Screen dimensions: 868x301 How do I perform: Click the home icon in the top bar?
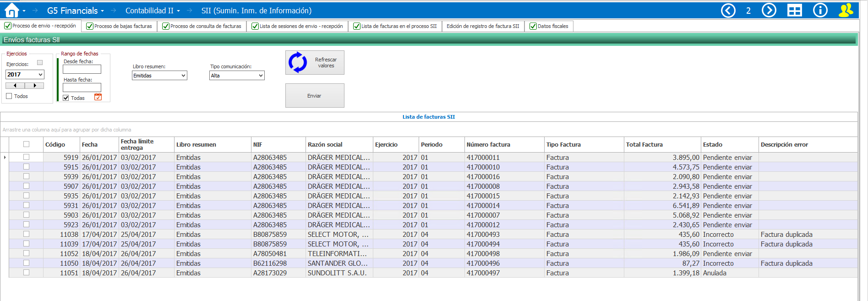click(11, 10)
